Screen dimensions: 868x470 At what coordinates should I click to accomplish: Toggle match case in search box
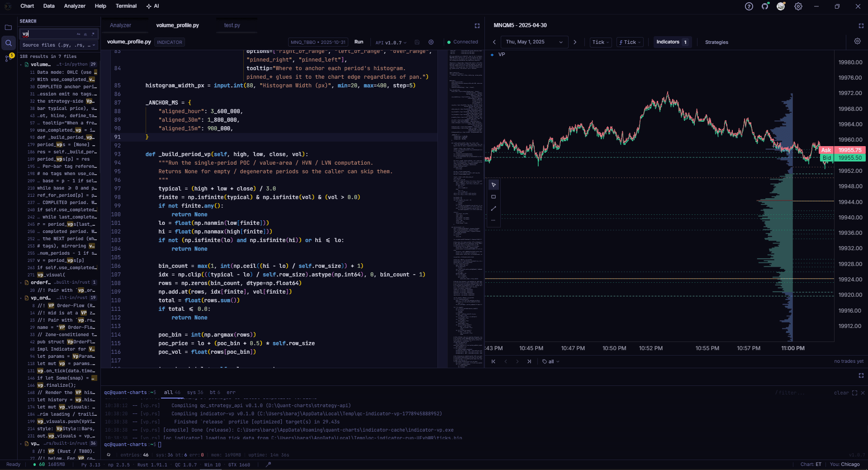[78, 34]
